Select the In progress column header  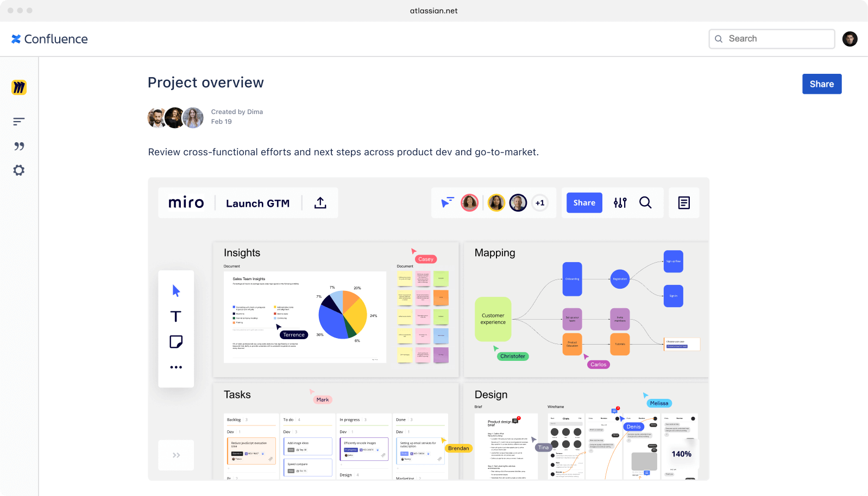click(350, 420)
